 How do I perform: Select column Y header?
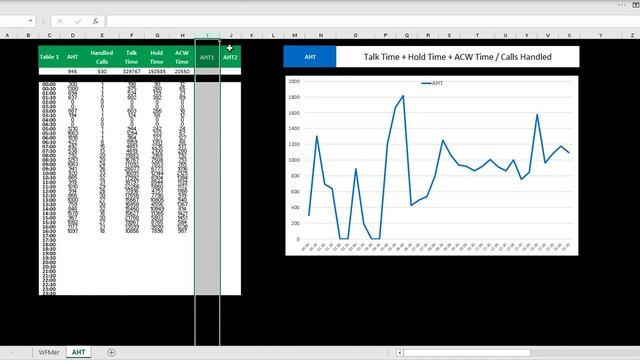click(x=601, y=36)
